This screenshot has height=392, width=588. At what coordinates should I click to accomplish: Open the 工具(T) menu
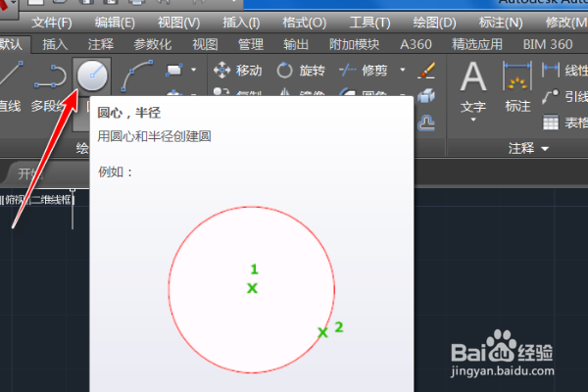tap(369, 23)
